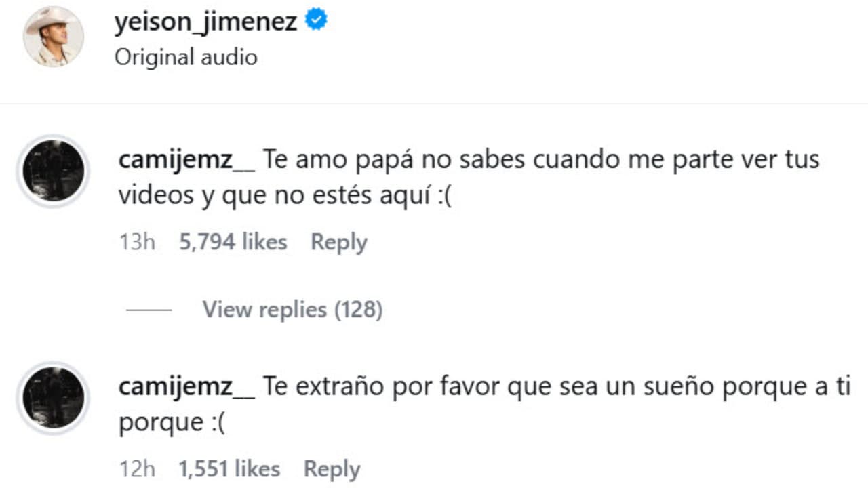
Task: Reply to the second camijemz__ comment
Action: pos(332,468)
